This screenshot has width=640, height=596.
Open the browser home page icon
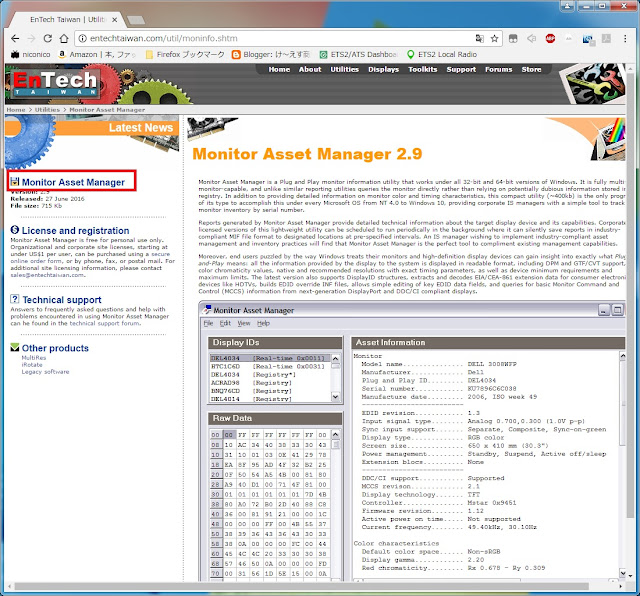(64, 38)
